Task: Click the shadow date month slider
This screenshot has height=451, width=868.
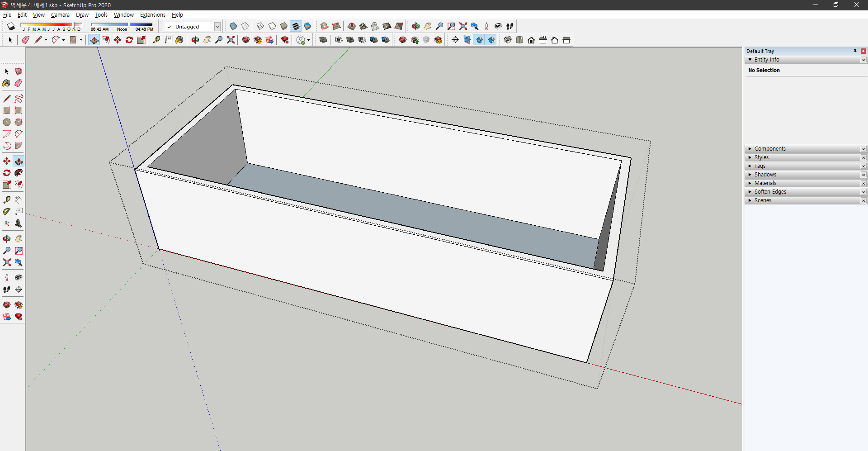Action: tap(51, 24)
